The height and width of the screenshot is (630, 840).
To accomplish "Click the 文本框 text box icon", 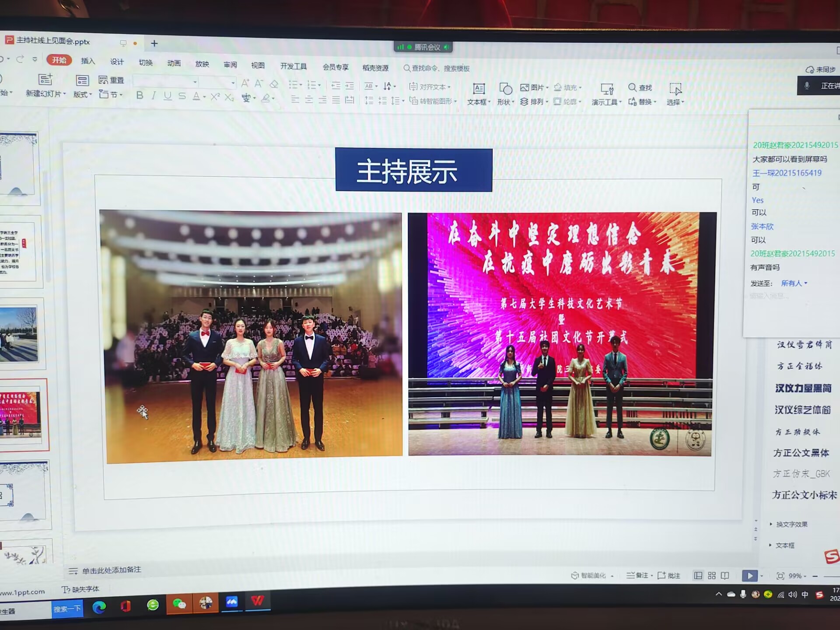I will coord(479,89).
